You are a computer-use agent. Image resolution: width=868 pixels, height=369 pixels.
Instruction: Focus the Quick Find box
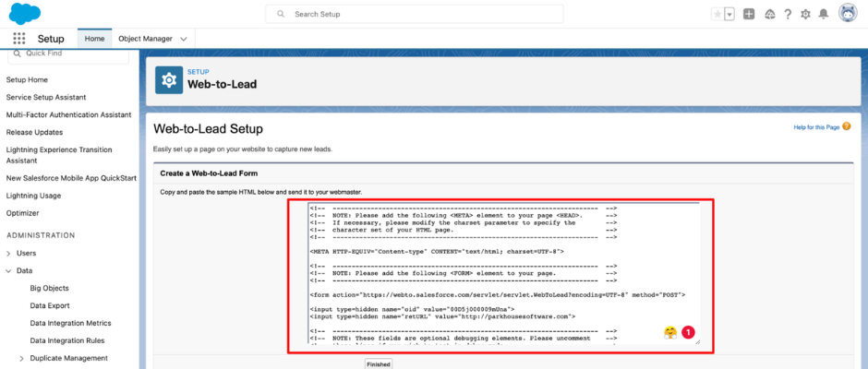68,54
